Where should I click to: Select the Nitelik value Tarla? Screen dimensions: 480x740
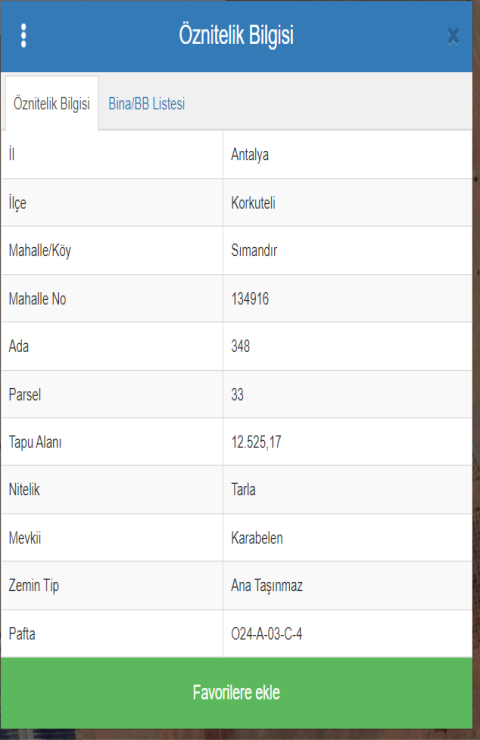point(243,490)
